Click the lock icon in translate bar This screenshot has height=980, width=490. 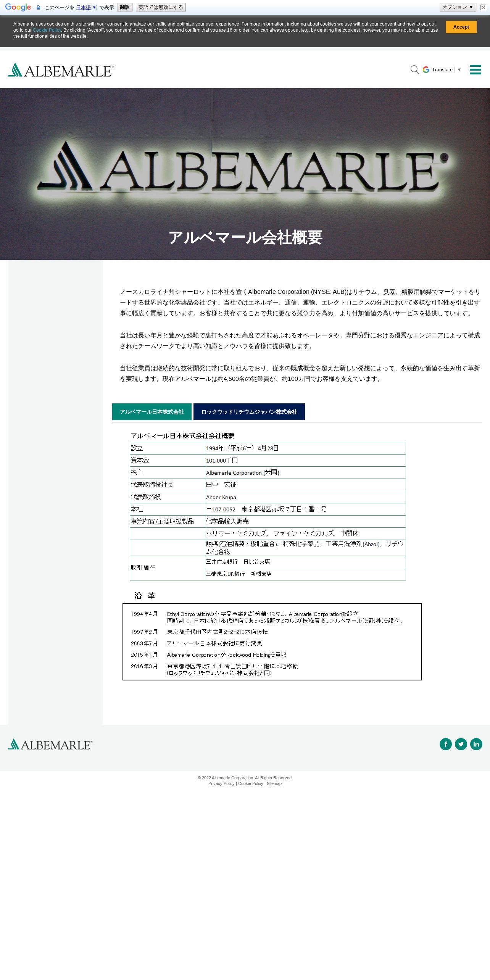(x=38, y=7)
